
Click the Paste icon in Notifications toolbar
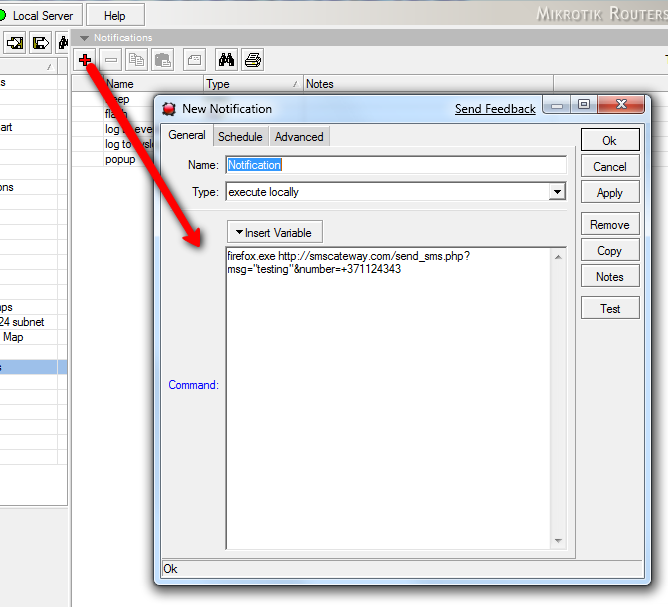point(162,60)
